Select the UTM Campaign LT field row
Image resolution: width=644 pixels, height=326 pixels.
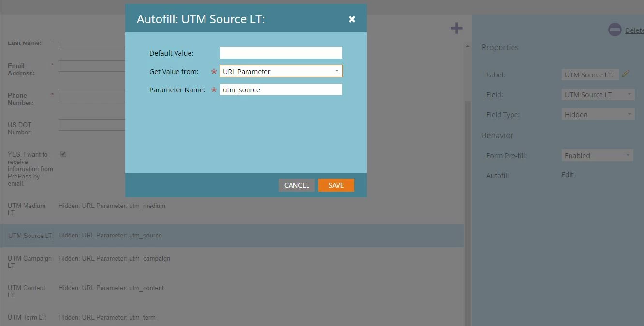click(x=232, y=262)
